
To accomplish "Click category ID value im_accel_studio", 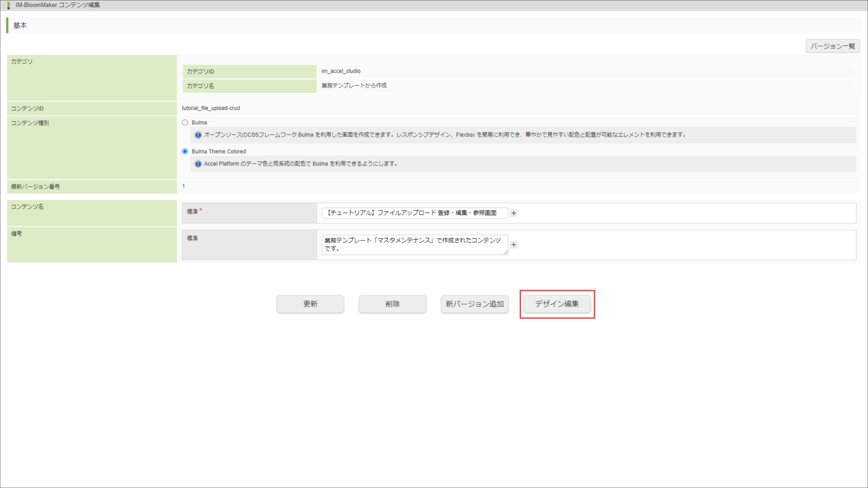I will (x=341, y=71).
